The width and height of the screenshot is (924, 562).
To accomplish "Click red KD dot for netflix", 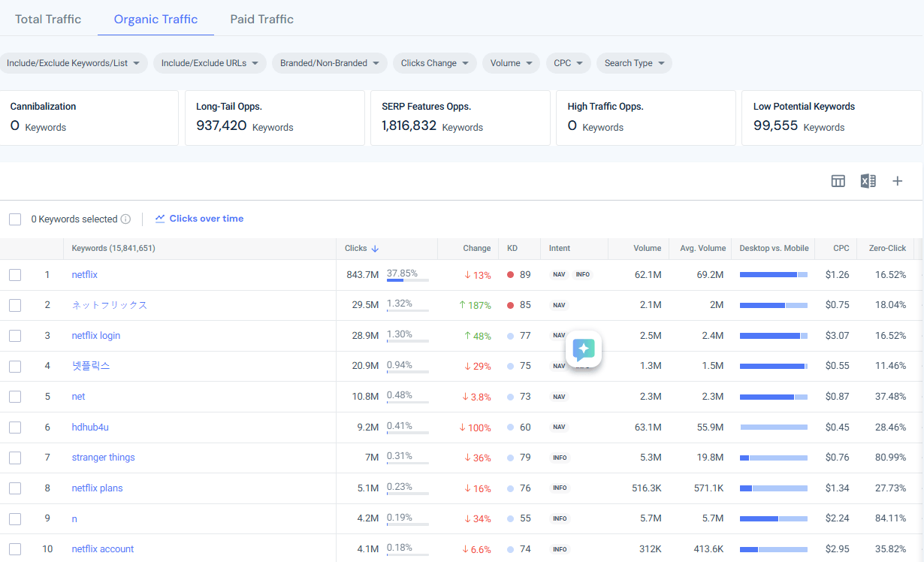I will click(510, 275).
